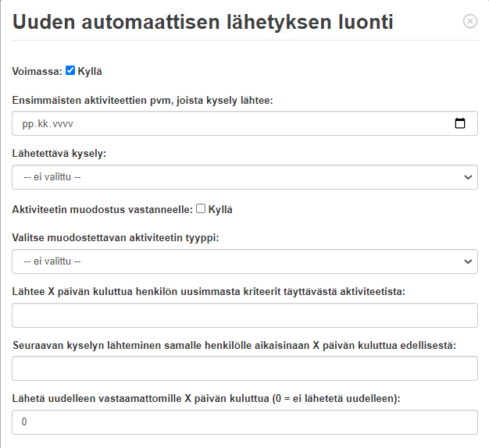The image size is (489, 448).
Task: Select the vvvv year segment in date field
Action: (62, 124)
